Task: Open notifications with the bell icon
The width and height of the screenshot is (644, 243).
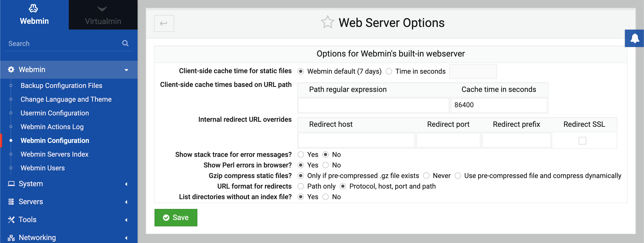Action: pos(635,38)
